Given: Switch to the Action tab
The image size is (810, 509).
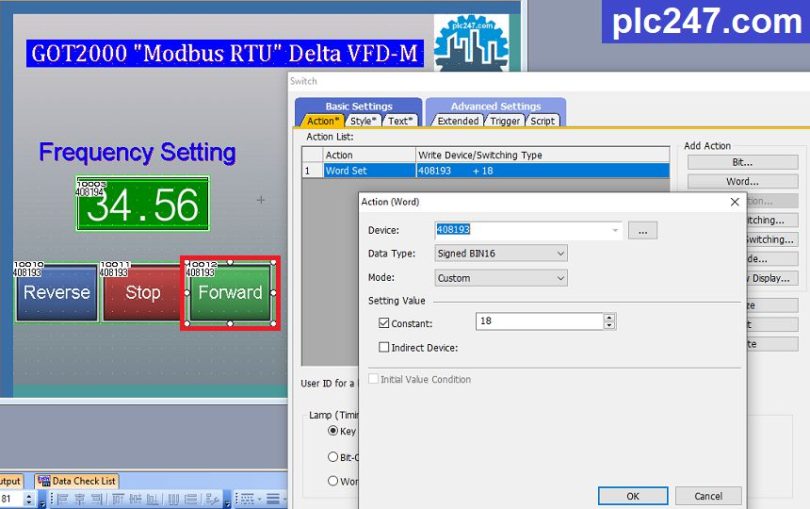Looking at the screenshot, I should coord(323,121).
